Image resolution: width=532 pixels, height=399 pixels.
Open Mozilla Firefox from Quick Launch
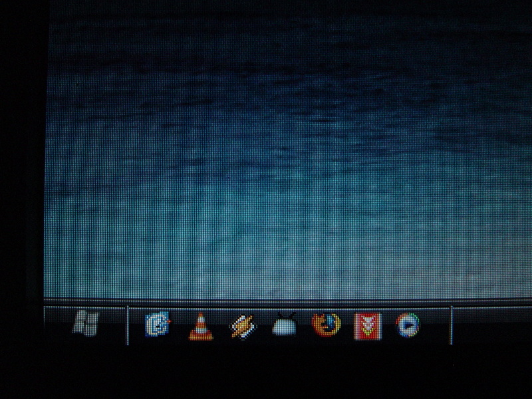[x=326, y=325]
